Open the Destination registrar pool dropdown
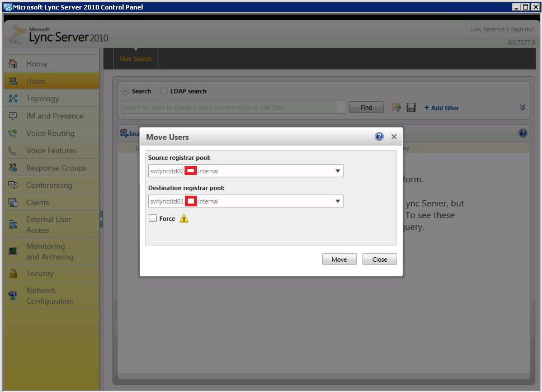The image size is (542, 392). pyautogui.click(x=338, y=201)
